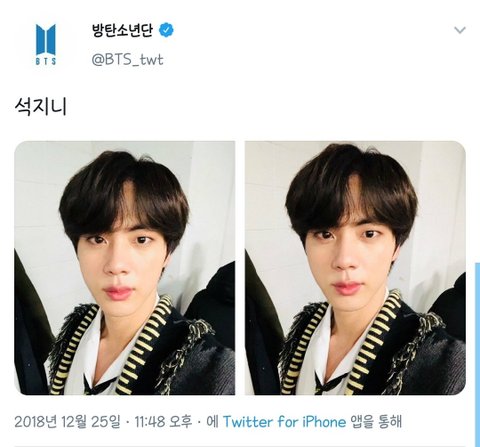This screenshot has width=480, height=447.
Task: Click the 2018년 12월 25일 date
Action: (67, 422)
